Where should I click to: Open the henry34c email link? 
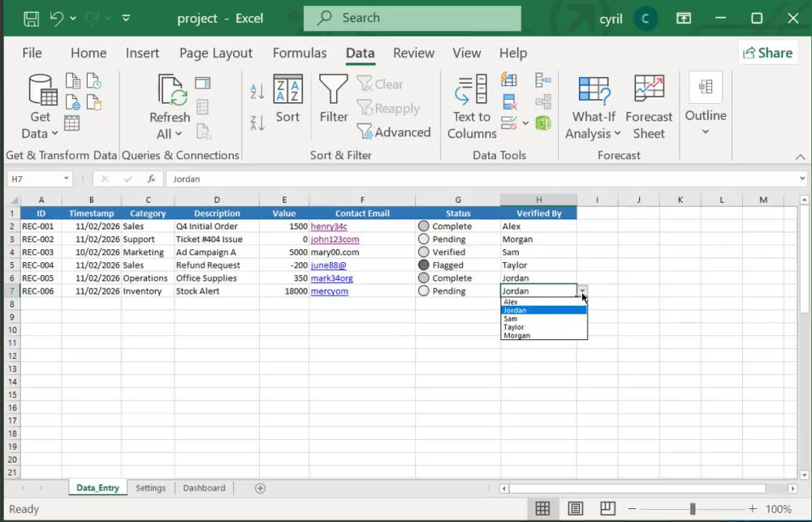(x=329, y=226)
